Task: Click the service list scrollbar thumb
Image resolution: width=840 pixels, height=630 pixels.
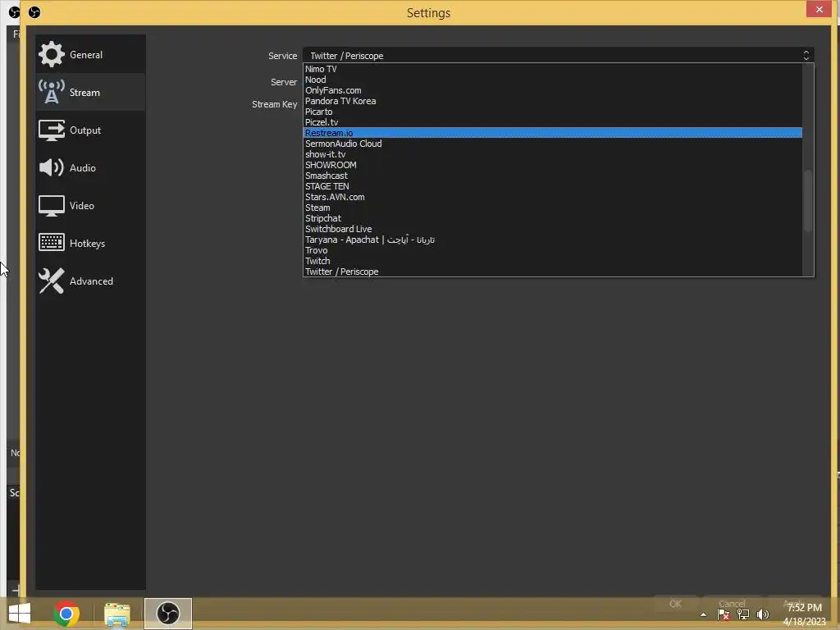Action: click(x=808, y=201)
